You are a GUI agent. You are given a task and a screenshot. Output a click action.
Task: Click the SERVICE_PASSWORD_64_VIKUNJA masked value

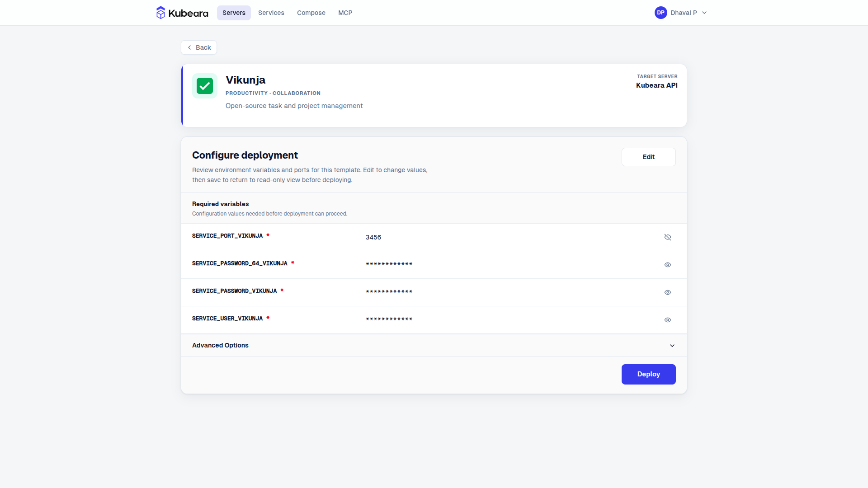point(389,264)
